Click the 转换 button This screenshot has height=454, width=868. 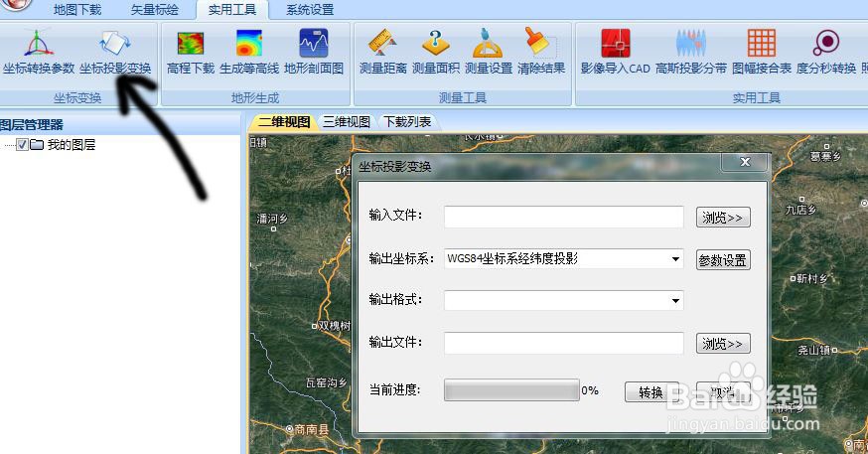(x=651, y=392)
